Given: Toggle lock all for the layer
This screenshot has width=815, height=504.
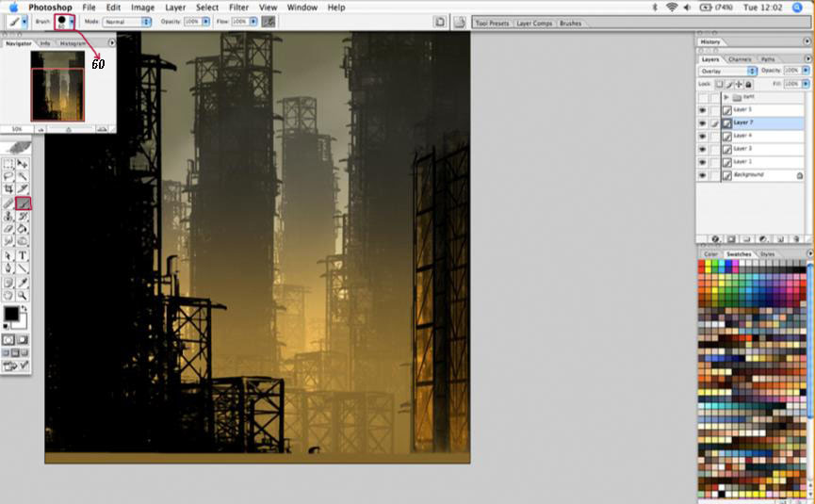Looking at the screenshot, I should 748,84.
